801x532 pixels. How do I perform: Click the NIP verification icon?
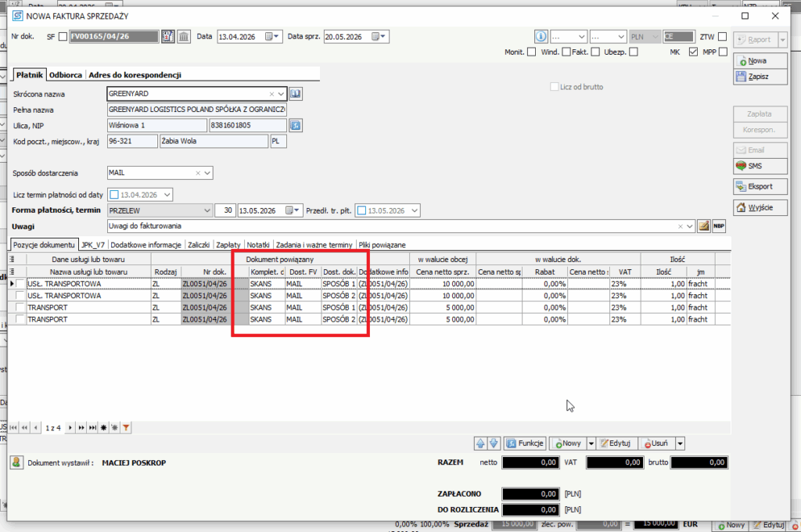coord(295,125)
